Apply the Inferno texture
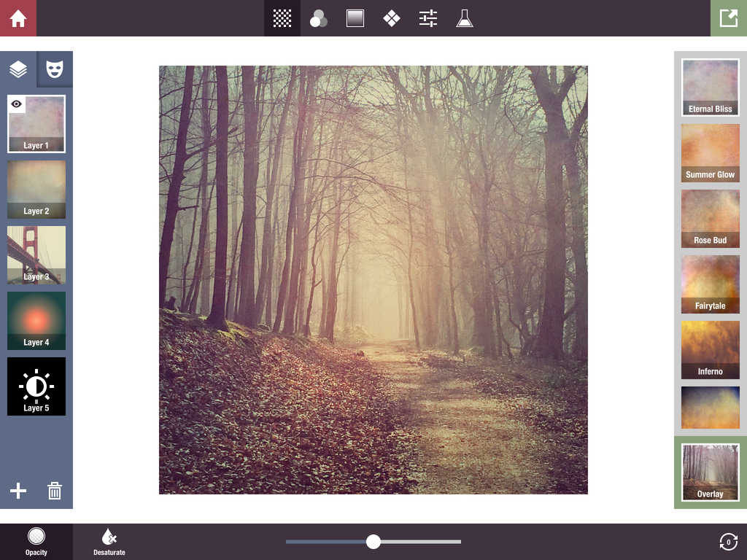Image resolution: width=747 pixels, height=560 pixels. pos(711,350)
